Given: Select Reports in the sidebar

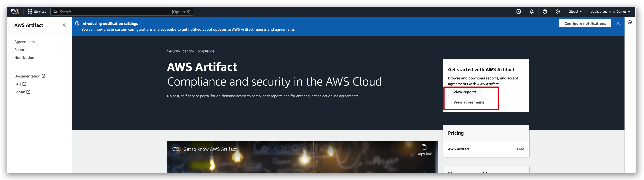Looking at the screenshot, I should pyautogui.click(x=21, y=50).
